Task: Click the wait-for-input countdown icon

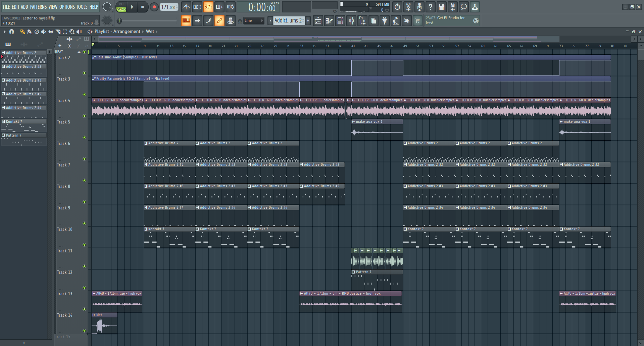Action: point(197,7)
